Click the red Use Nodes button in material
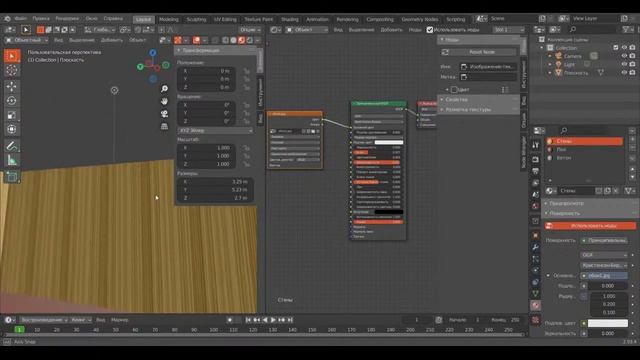The width and height of the screenshot is (640, 360). pyautogui.click(x=590, y=226)
